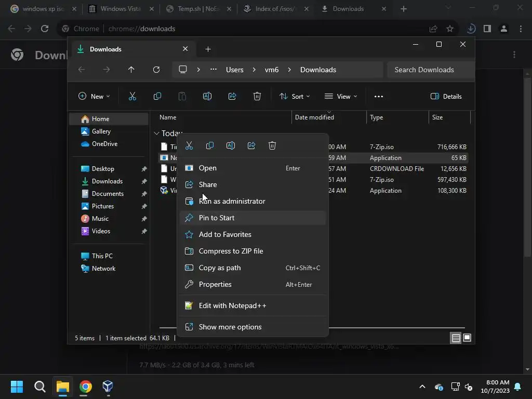The image size is (532, 399).
Task: Switch to large thumbnails layout icon
Action: click(467, 338)
